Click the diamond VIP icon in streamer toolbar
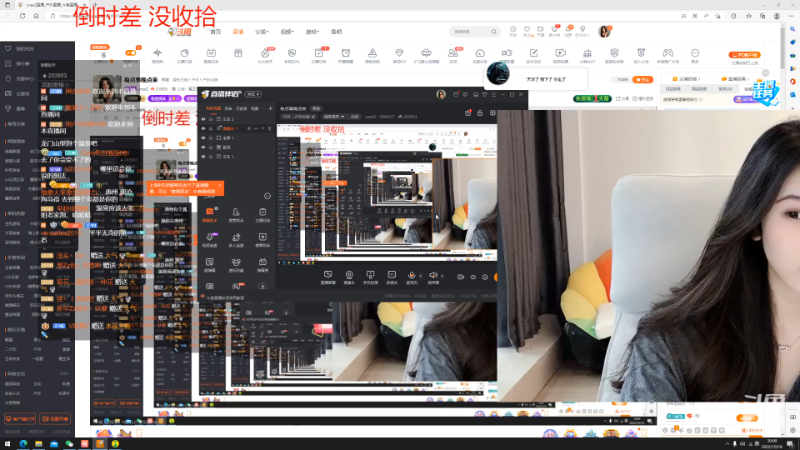Viewport: 800px width, 450px height. coord(399,53)
